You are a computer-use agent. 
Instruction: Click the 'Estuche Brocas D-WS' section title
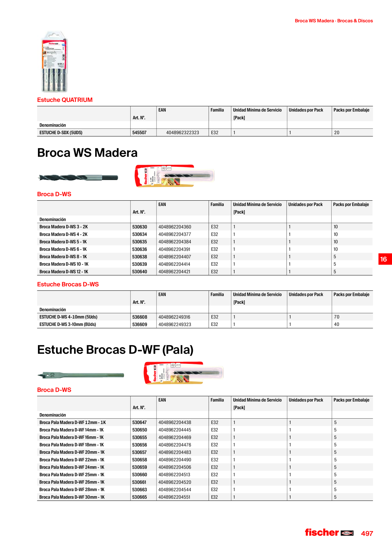tap(68, 284)
